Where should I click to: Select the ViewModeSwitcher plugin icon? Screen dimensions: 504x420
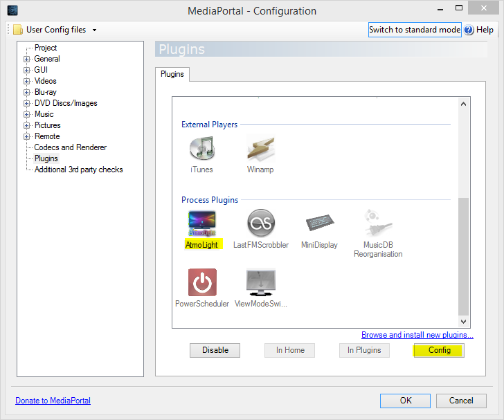[261, 282]
